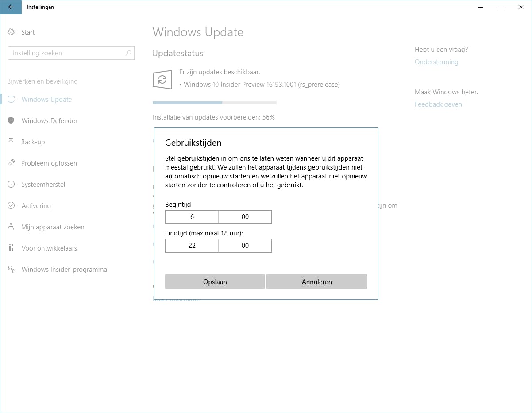
Task: Select Begintijd minutes picker showing 00
Action: coord(245,217)
